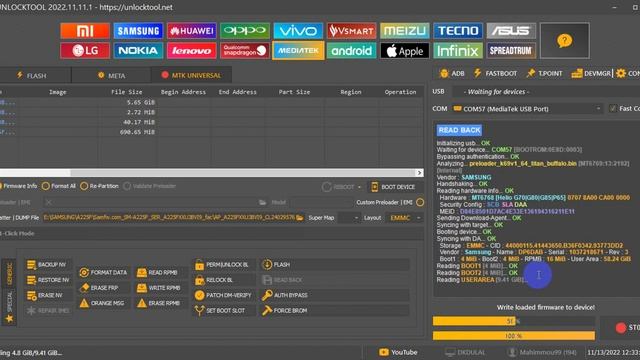Toggle the Fast Connect checkbox
The image size is (640, 360).
(612, 108)
